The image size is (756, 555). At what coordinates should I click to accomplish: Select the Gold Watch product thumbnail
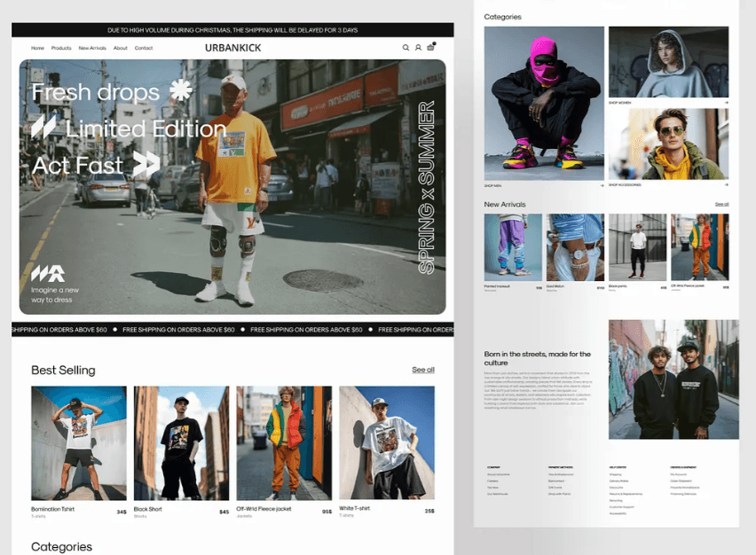[575, 246]
